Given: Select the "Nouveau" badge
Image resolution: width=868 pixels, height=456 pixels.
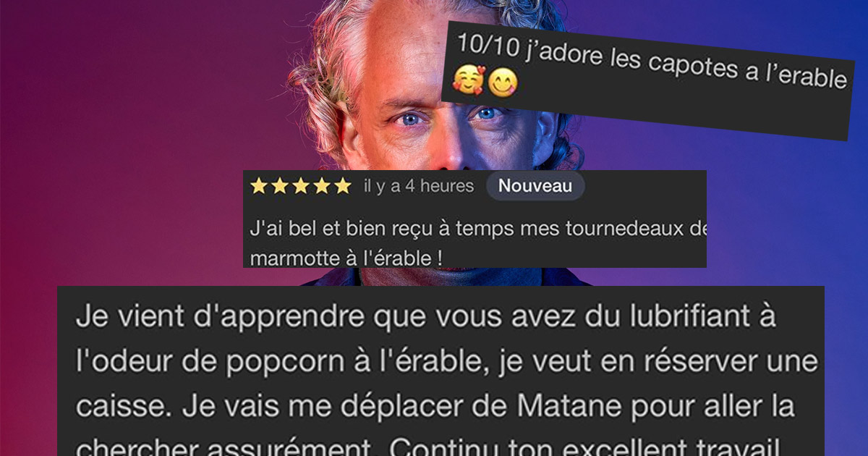Looking at the screenshot, I should (535, 186).
